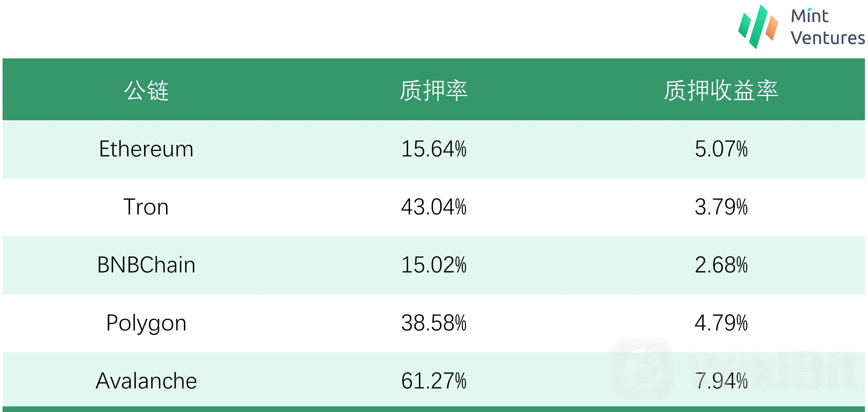868x412 pixels.
Task: Select the 质押率 column header
Action: tap(434, 90)
